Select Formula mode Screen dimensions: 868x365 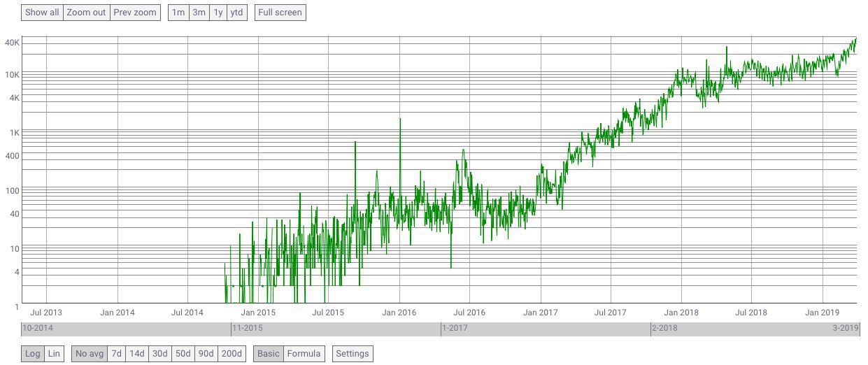coord(304,354)
